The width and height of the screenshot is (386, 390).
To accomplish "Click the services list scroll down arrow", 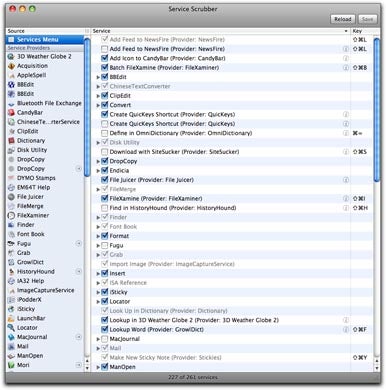I will tap(377, 368).
